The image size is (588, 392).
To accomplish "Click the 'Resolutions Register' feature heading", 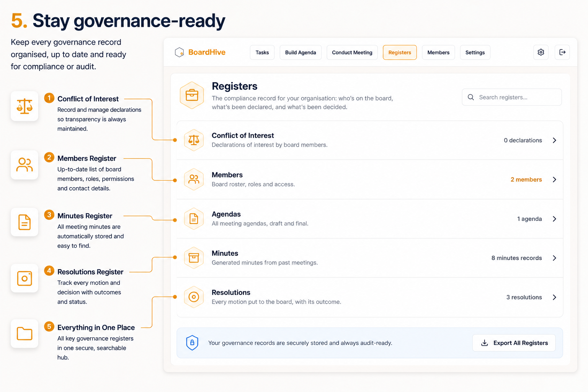I will coord(90,272).
